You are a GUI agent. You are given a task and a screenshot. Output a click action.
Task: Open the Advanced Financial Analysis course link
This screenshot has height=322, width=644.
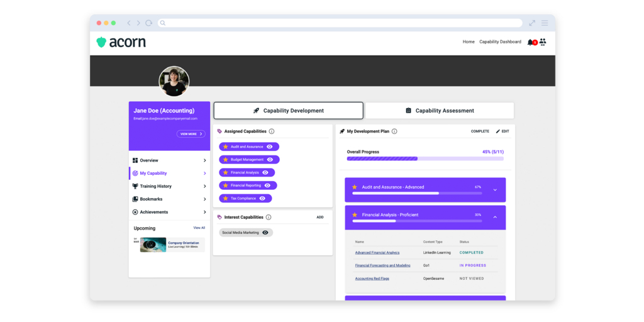(x=377, y=253)
